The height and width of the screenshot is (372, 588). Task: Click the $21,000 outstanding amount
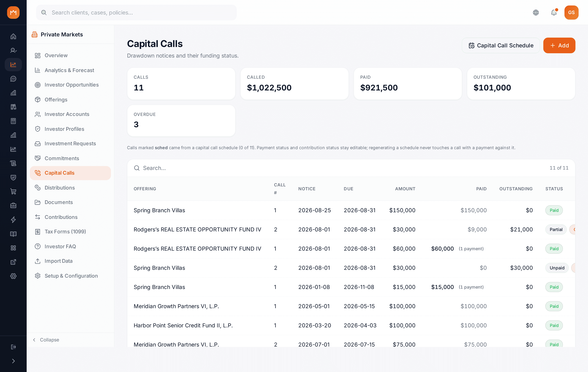point(521,229)
